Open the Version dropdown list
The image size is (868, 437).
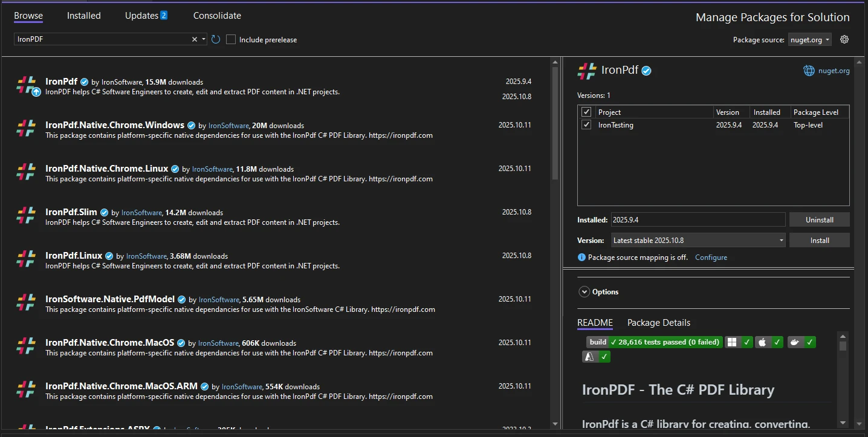point(698,240)
